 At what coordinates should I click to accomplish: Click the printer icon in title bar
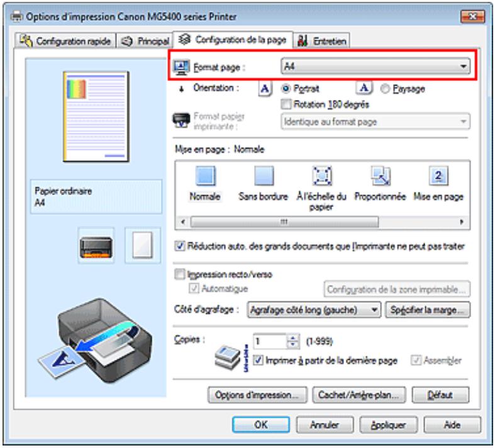pyautogui.click(x=17, y=16)
